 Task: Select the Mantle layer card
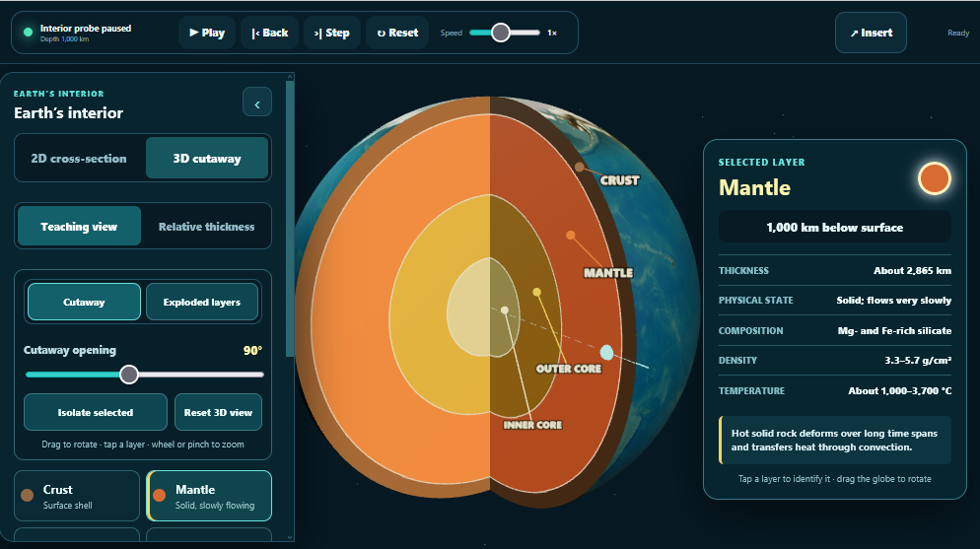coord(209,496)
